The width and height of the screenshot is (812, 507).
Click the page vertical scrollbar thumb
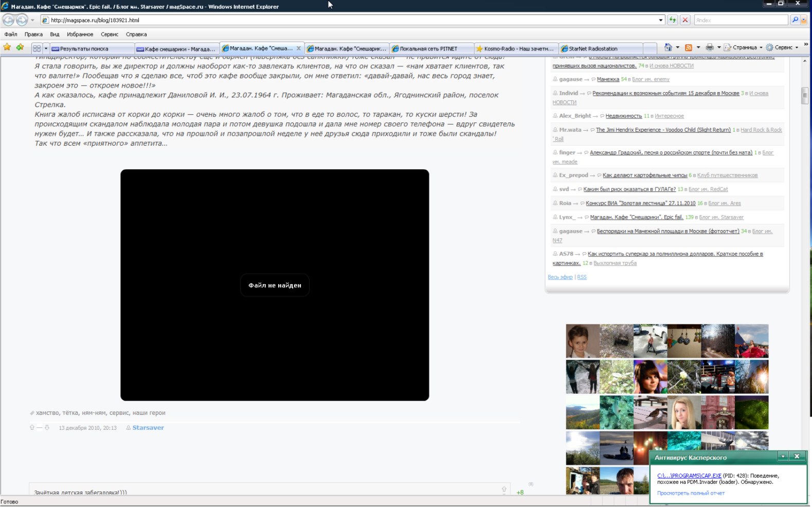(x=805, y=96)
